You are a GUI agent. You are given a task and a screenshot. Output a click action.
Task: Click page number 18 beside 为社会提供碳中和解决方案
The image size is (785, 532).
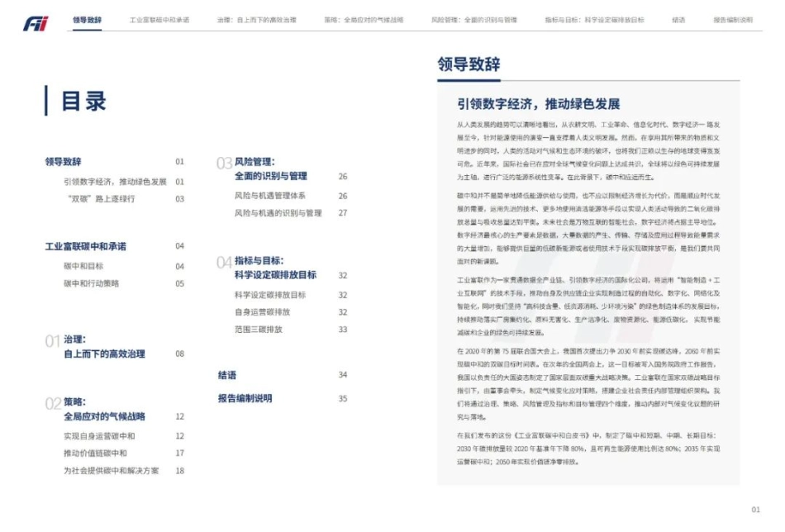pos(180,471)
